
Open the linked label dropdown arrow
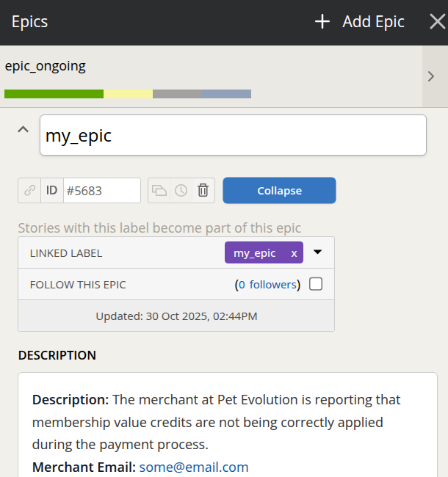point(318,252)
